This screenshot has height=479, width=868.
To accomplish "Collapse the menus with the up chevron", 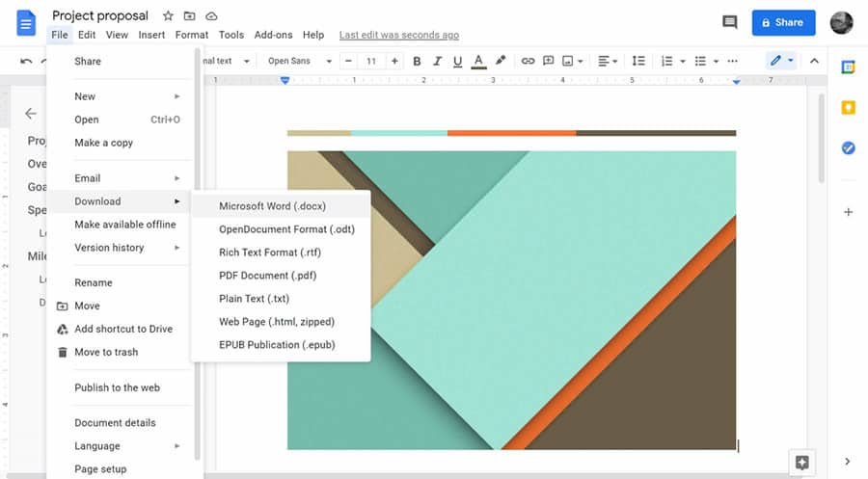I will click(x=814, y=61).
